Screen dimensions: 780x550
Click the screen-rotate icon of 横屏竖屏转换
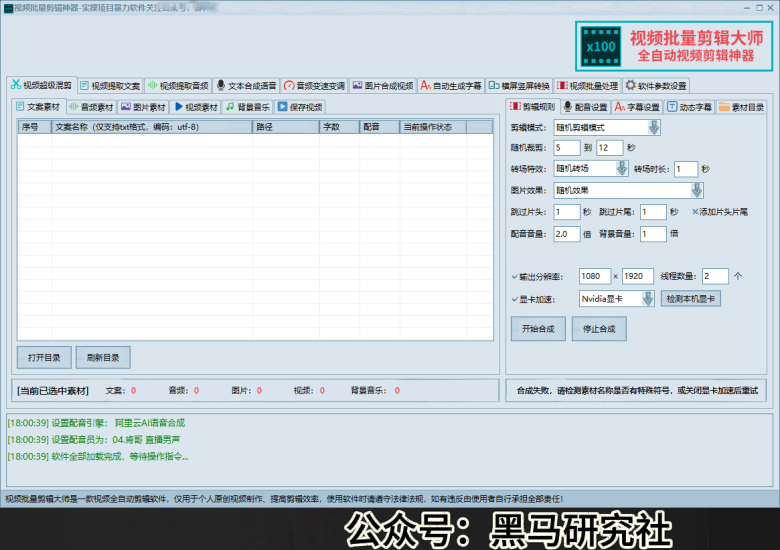click(x=493, y=86)
